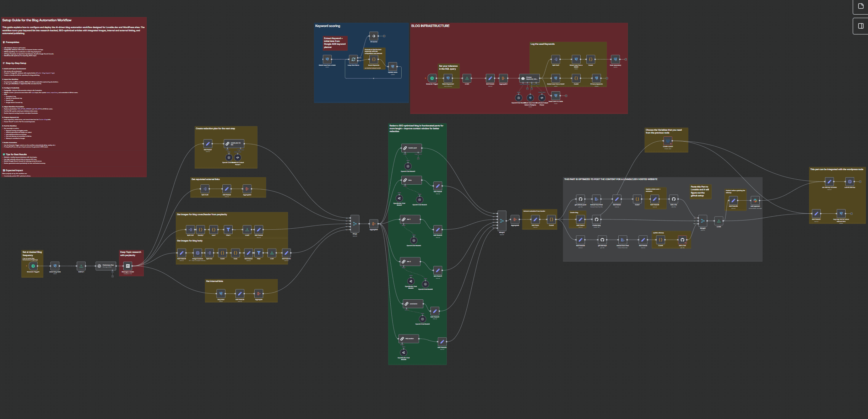The height and width of the screenshot is (419, 868).
Task: Select the Loop Over Items node
Action: [x=353, y=59]
